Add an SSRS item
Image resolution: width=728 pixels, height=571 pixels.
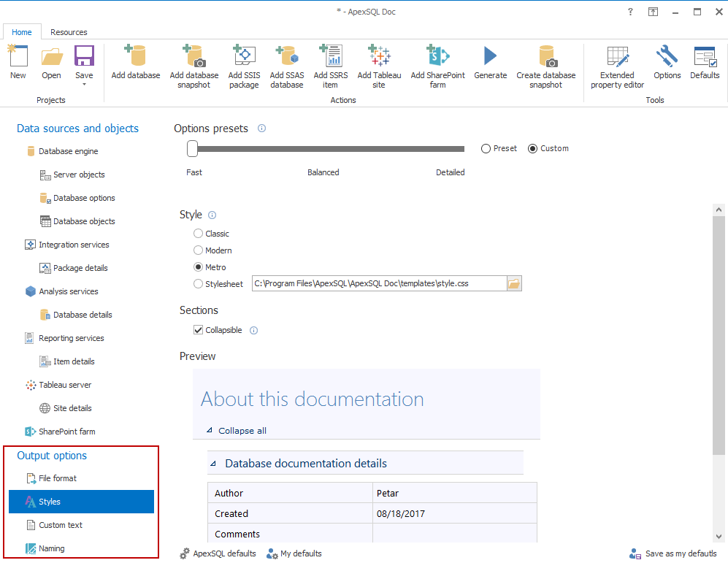pyautogui.click(x=331, y=67)
